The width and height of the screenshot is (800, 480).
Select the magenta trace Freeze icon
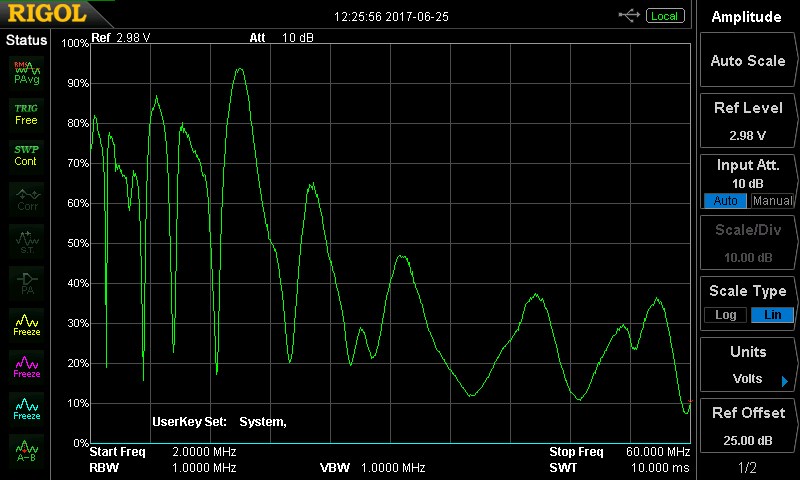[x=27, y=367]
